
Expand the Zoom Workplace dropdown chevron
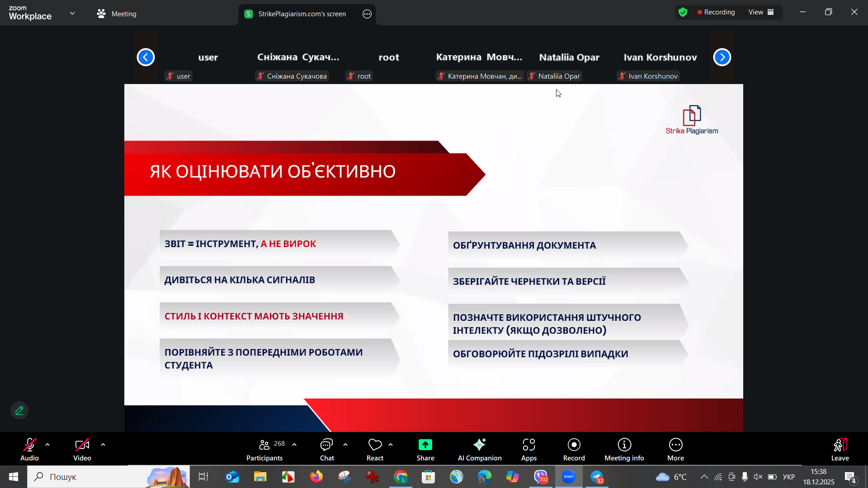tap(72, 13)
